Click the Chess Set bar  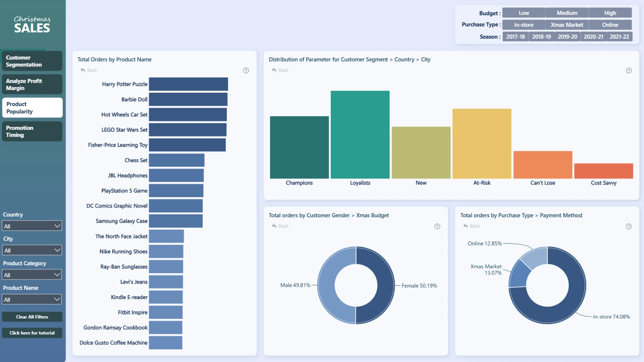(x=177, y=160)
